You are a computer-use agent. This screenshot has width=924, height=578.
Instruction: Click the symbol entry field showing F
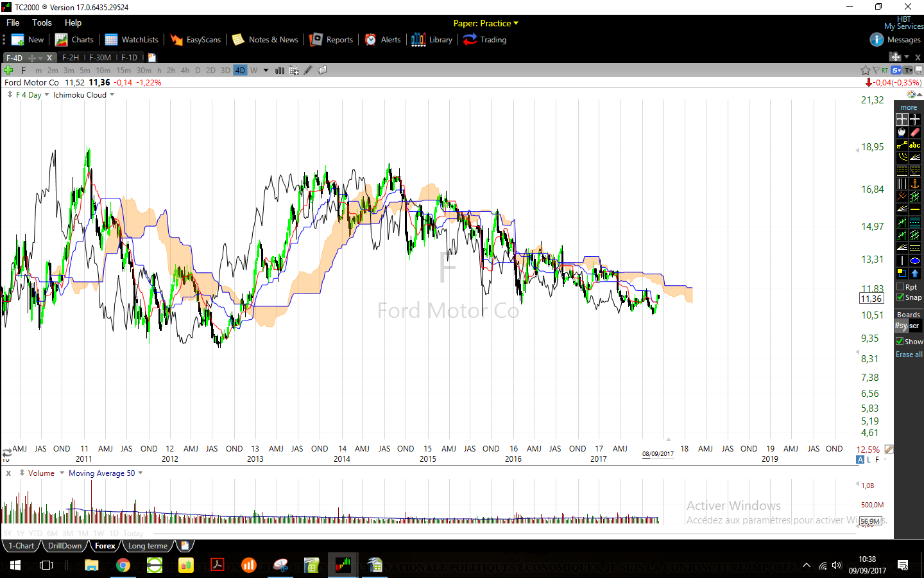(23, 71)
